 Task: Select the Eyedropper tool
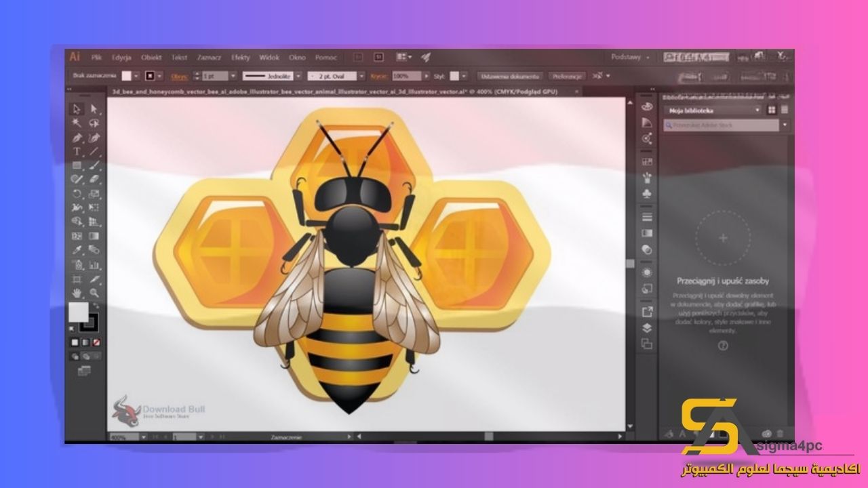77,250
